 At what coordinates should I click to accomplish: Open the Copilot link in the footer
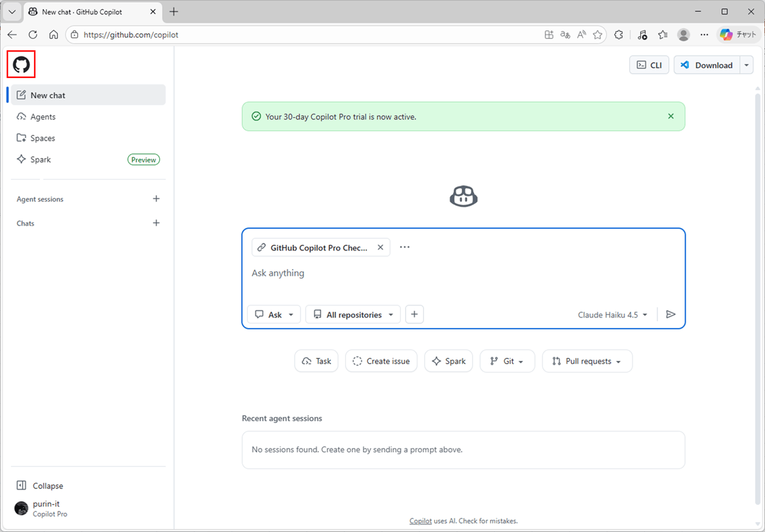[x=420, y=520]
